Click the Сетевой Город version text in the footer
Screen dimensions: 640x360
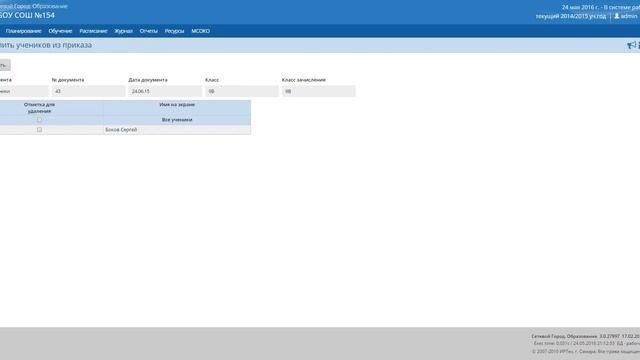click(x=586, y=336)
